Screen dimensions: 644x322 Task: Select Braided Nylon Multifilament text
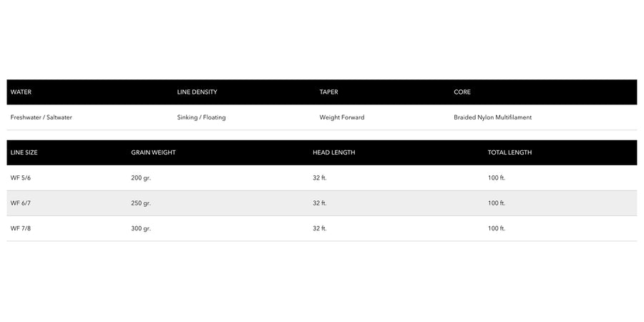(493, 117)
